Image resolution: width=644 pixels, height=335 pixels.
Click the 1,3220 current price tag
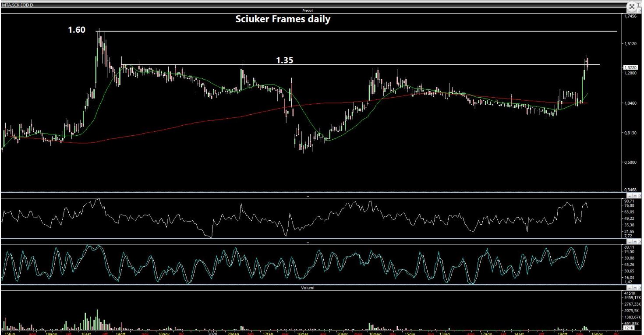coord(631,67)
